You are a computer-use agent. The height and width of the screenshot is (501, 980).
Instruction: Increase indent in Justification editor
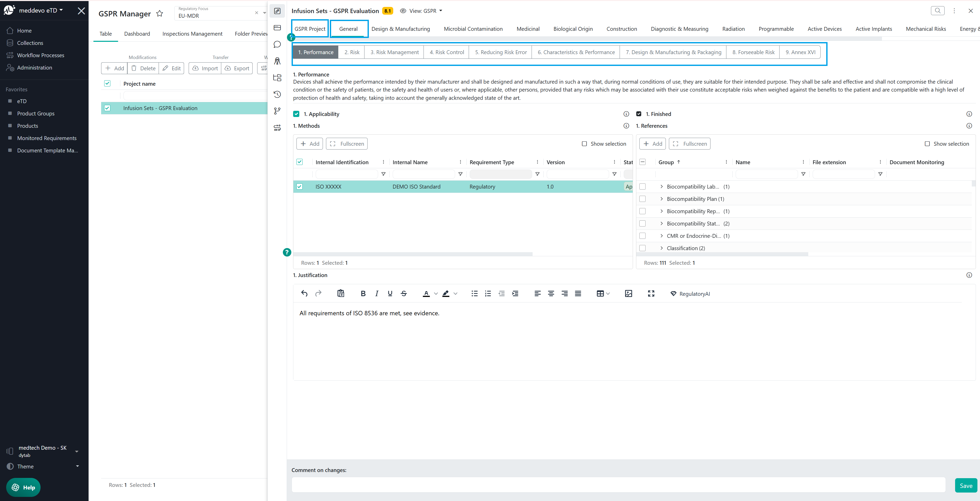(515, 293)
